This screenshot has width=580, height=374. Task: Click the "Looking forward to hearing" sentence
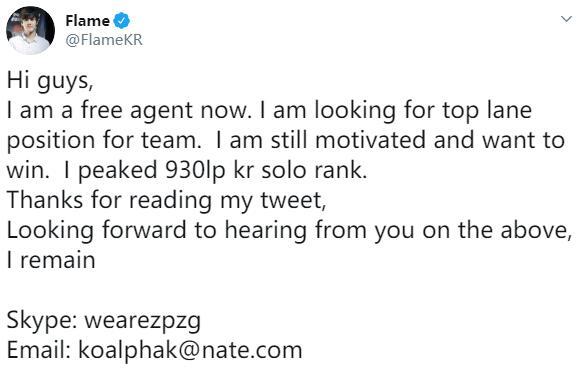[x=156, y=230]
